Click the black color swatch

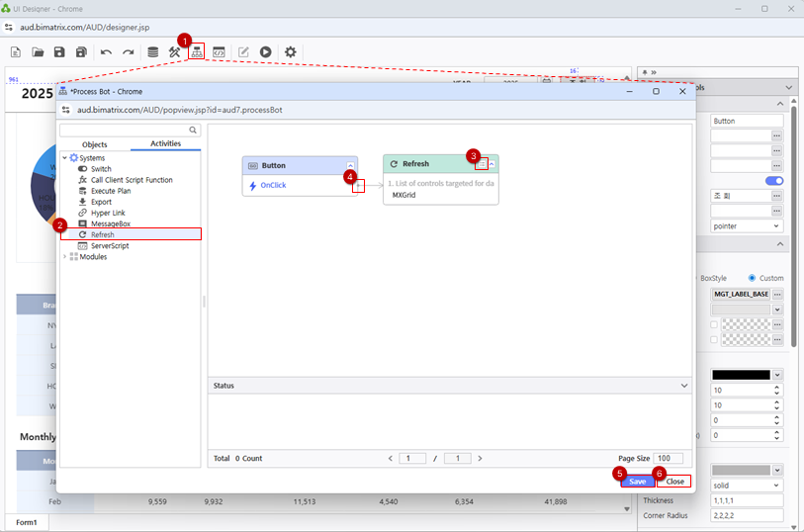pos(740,375)
